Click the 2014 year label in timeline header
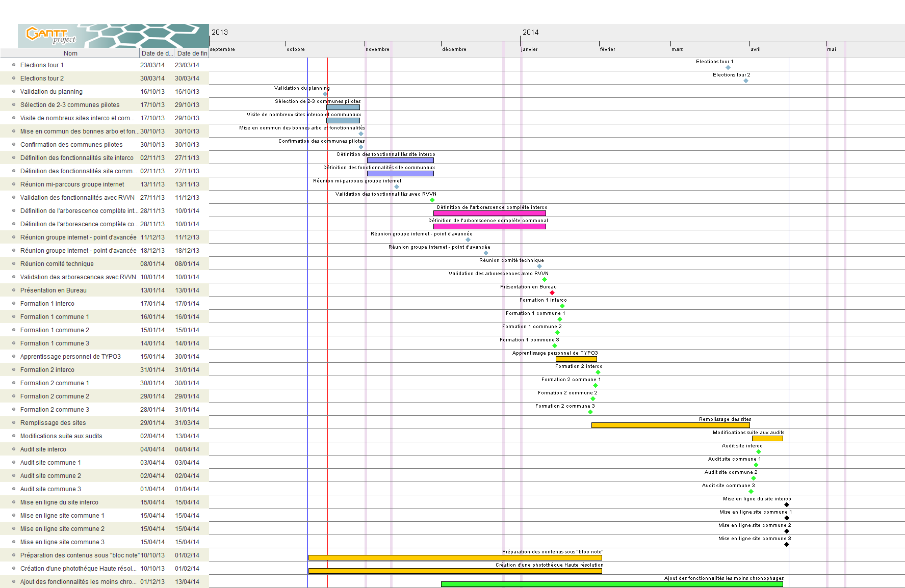The image size is (905, 588). (530, 32)
